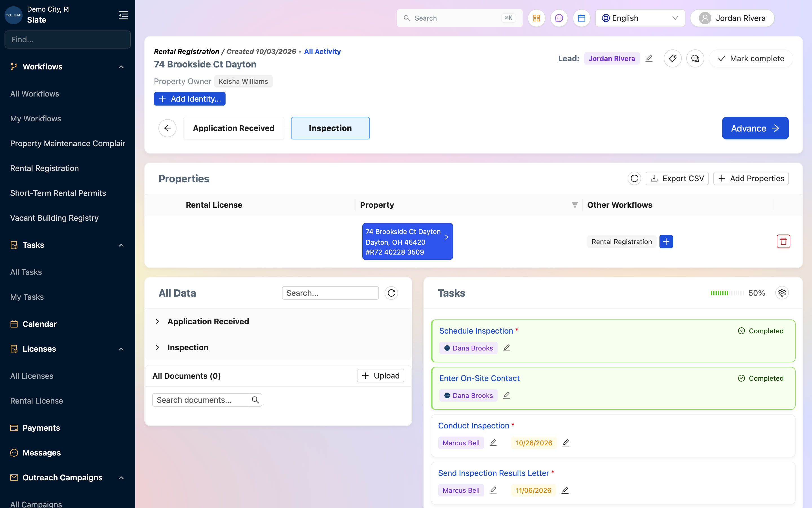Click Export CSV button

coord(677,178)
